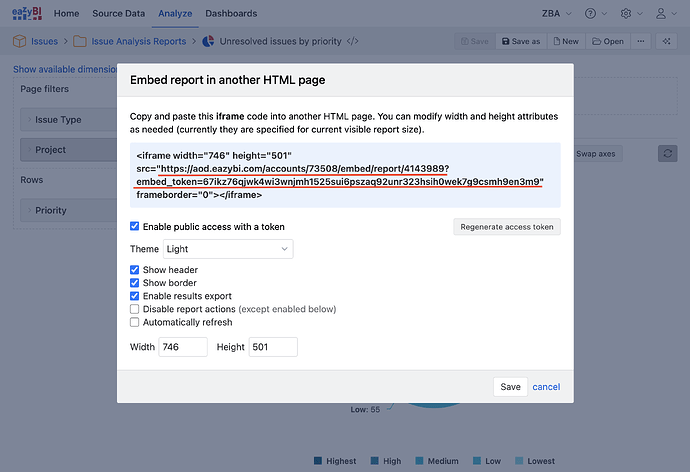Select the iframe embed code text
Image resolution: width=690 pixels, height=472 pixels.
coord(345,175)
